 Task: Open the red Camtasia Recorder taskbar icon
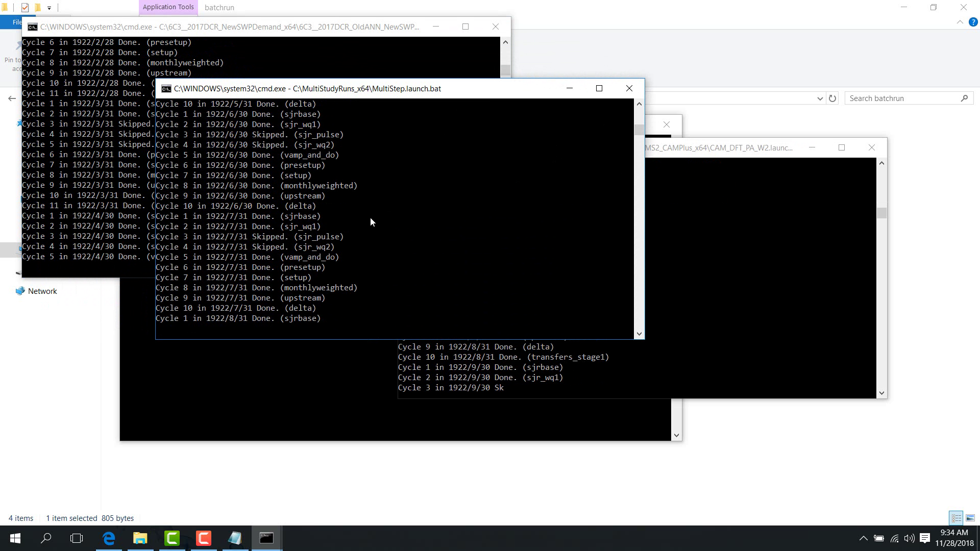click(x=204, y=538)
